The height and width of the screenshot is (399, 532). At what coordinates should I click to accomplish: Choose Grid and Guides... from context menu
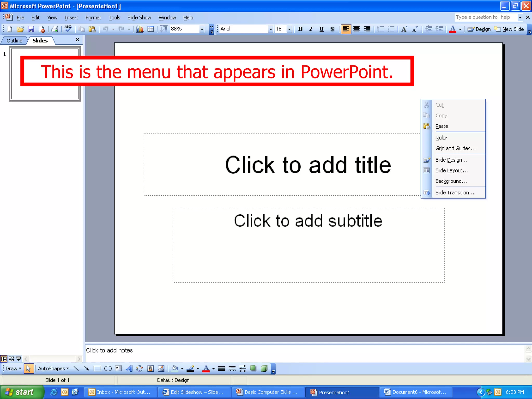(x=453, y=148)
